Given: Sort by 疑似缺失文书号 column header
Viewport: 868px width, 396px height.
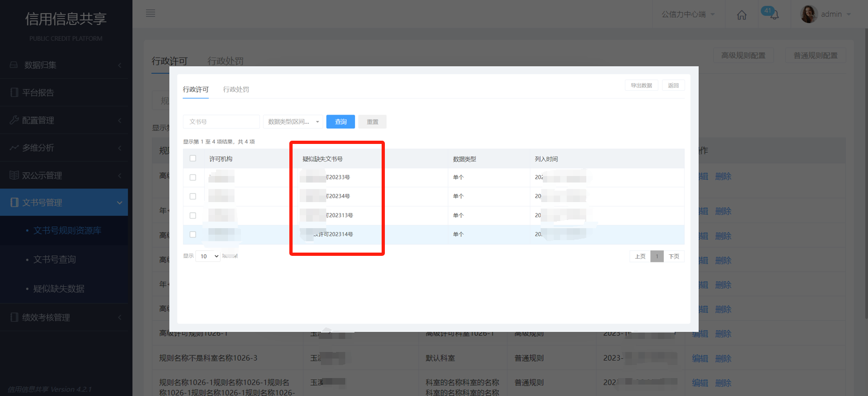Looking at the screenshot, I should (x=322, y=159).
